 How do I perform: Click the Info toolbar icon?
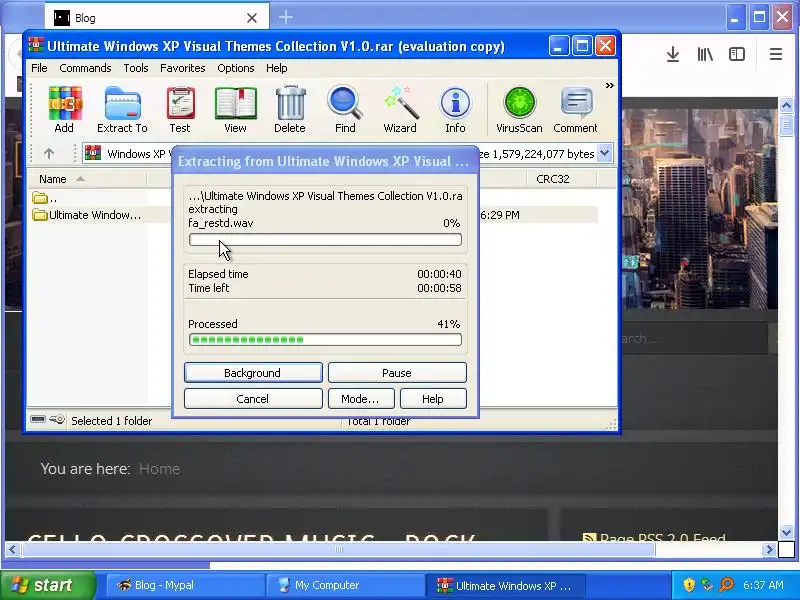point(455,110)
